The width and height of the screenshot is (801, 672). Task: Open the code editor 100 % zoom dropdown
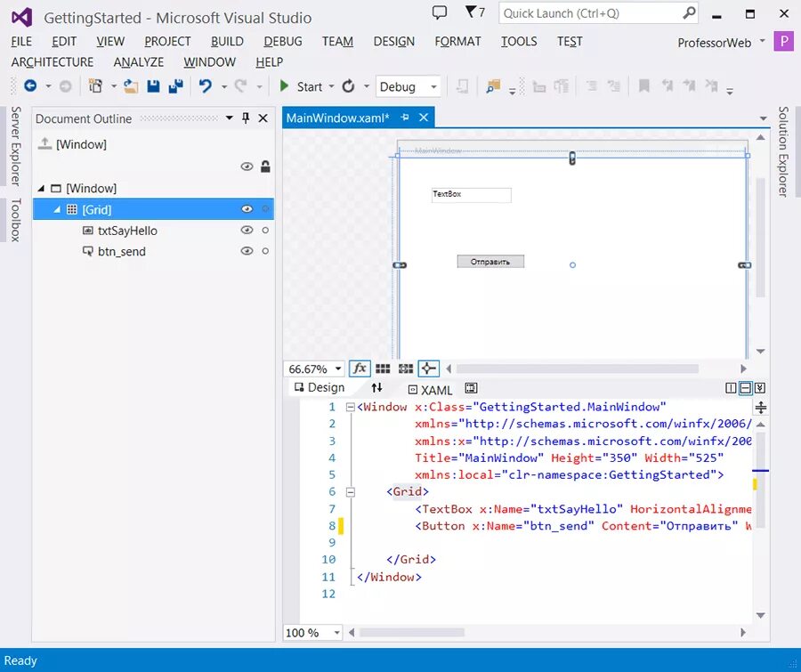click(336, 633)
